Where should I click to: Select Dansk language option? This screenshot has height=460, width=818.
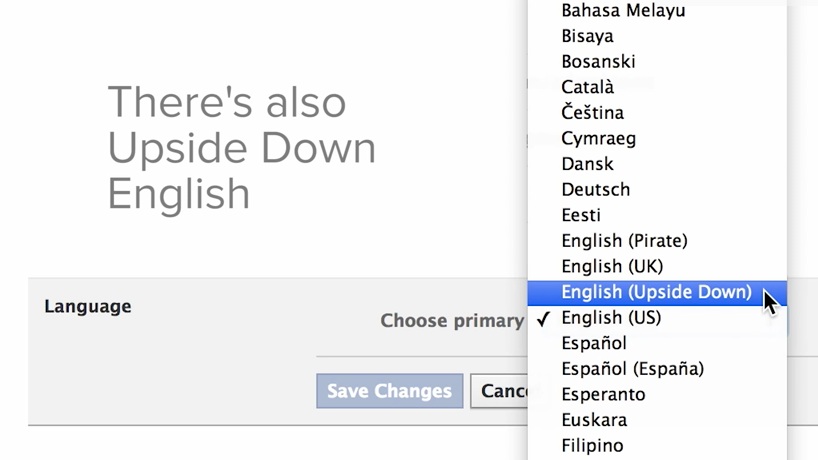click(587, 164)
